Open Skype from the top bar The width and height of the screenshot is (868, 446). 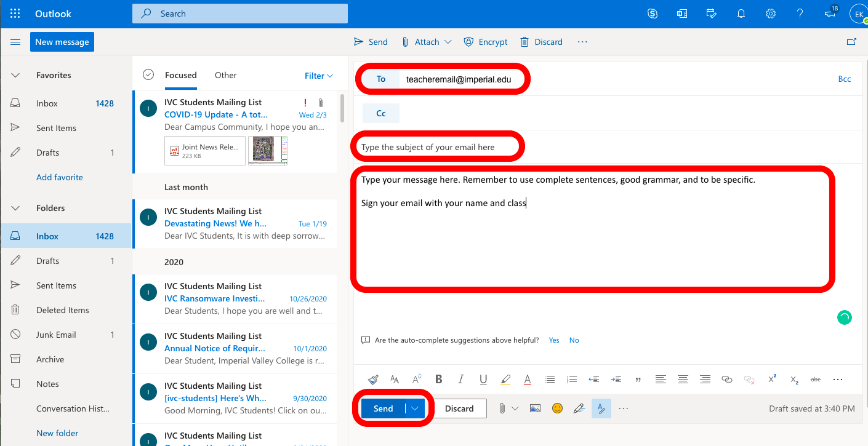coord(653,14)
